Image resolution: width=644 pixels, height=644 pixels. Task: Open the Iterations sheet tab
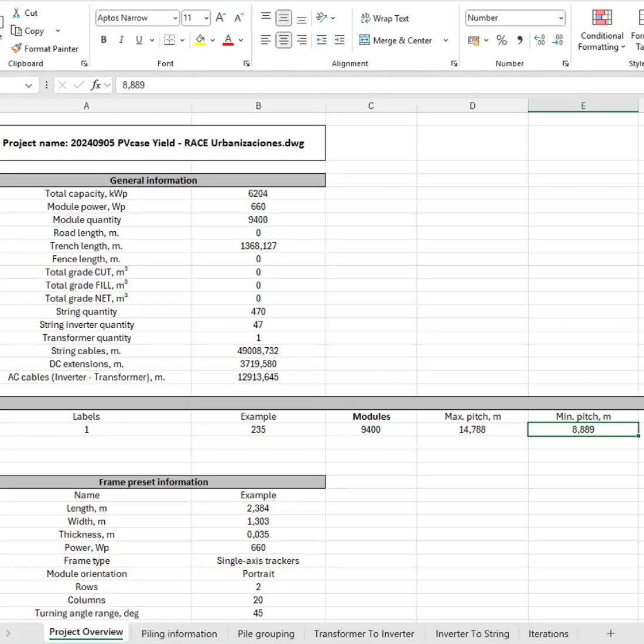tap(548, 633)
